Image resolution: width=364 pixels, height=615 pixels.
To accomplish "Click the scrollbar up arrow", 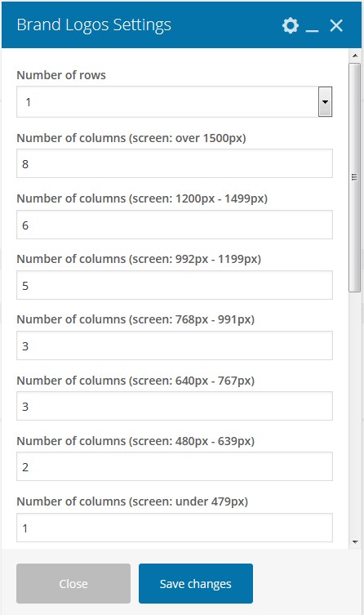I will click(355, 56).
